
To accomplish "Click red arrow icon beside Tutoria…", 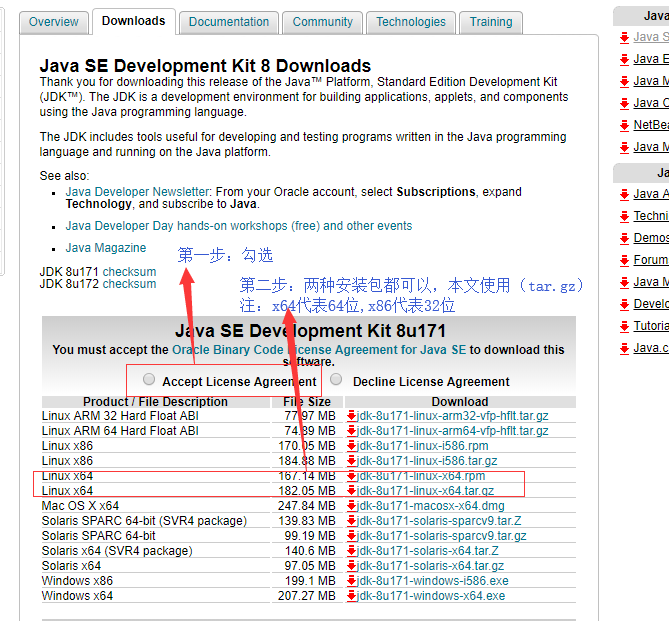I will tap(625, 327).
